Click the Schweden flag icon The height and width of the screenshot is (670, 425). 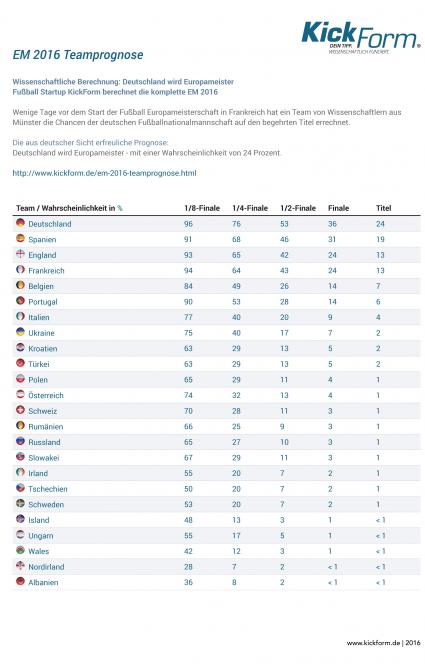[20, 503]
